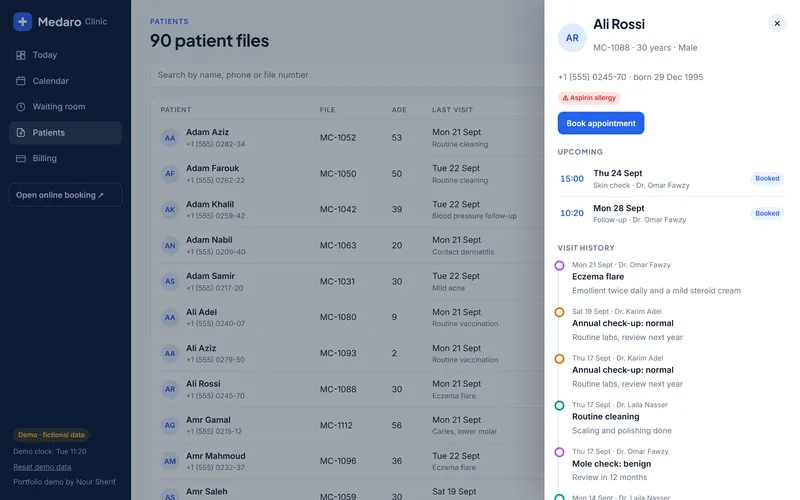Click the Calendar icon in sidebar

coord(21,81)
